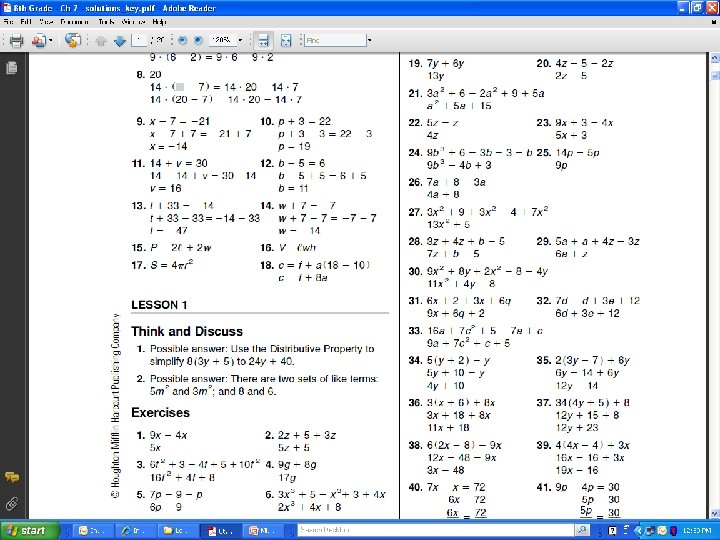This screenshot has height=540, width=720.
Task: Click answer '6d + 3e − 12' under problem 32
Action: (x=587, y=313)
